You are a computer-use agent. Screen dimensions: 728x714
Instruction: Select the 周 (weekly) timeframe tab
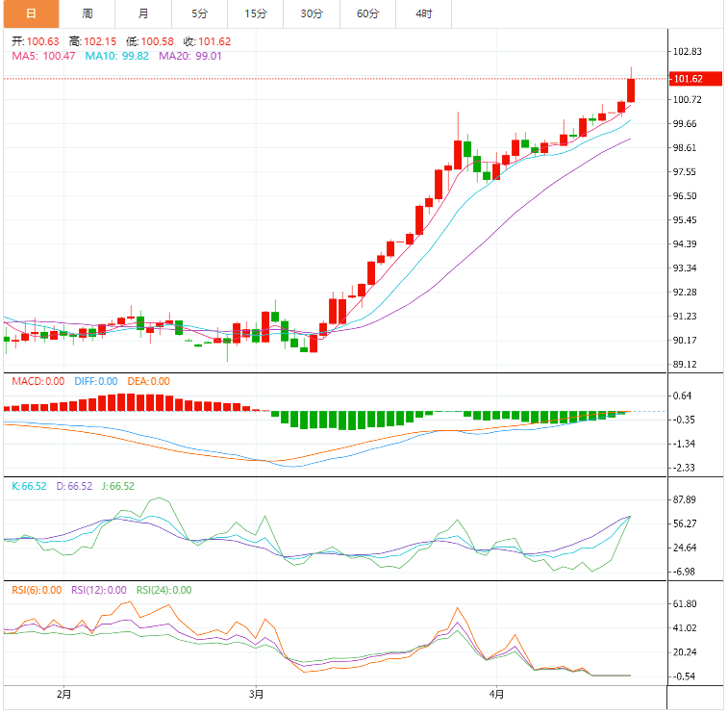click(87, 13)
